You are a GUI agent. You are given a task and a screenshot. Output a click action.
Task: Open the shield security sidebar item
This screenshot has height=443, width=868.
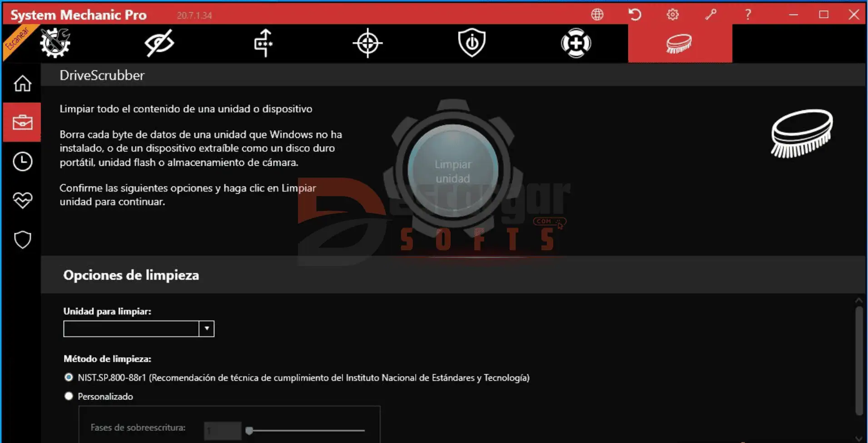tap(22, 240)
